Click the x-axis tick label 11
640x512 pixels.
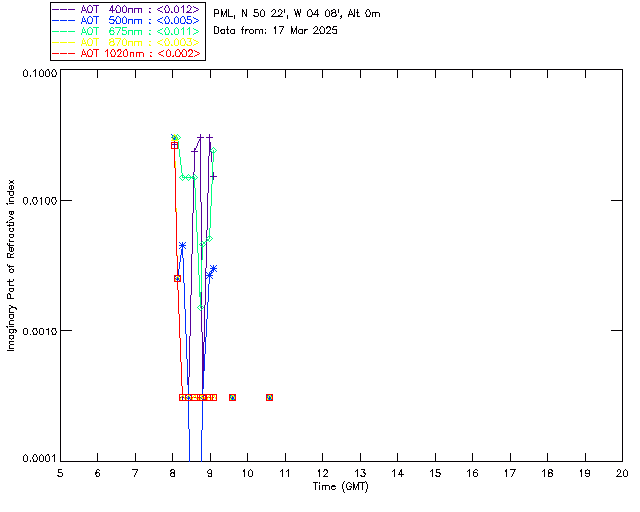(x=285, y=473)
